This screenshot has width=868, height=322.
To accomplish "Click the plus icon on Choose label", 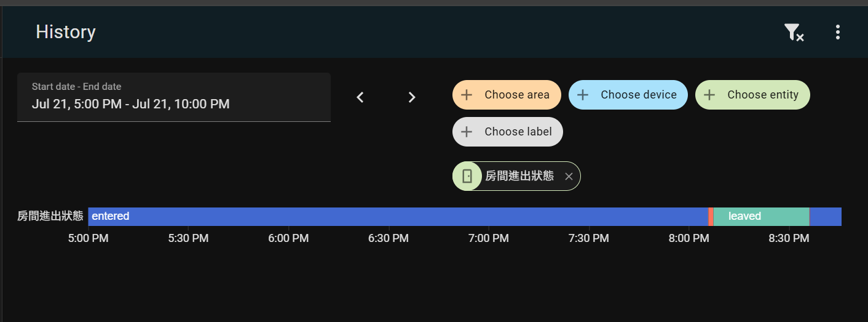I will (x=467, y=132).
